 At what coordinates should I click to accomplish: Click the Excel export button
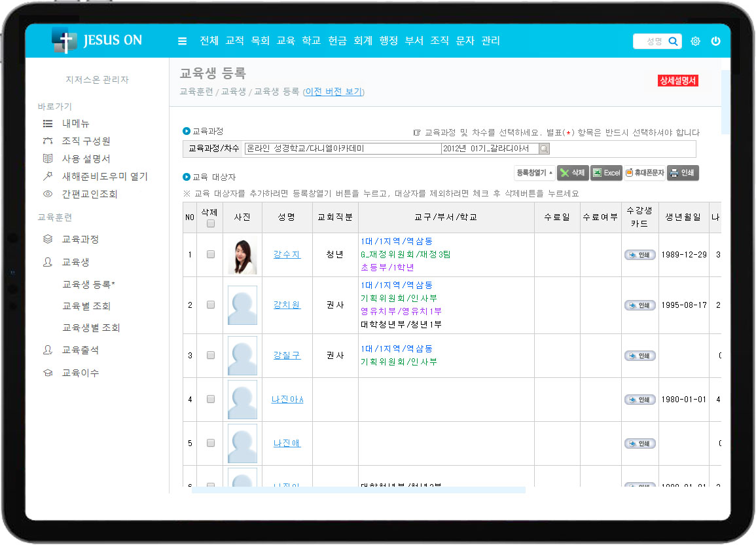coord(606,173)
